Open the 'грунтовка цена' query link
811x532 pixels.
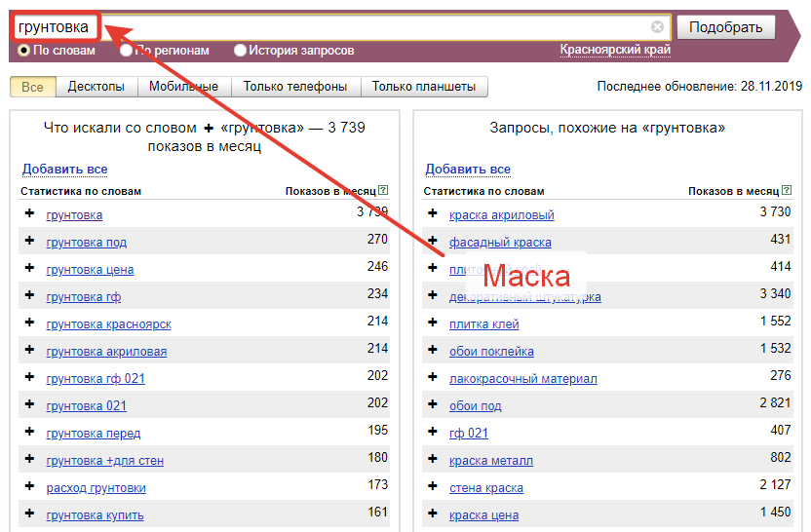coord(90,269)
